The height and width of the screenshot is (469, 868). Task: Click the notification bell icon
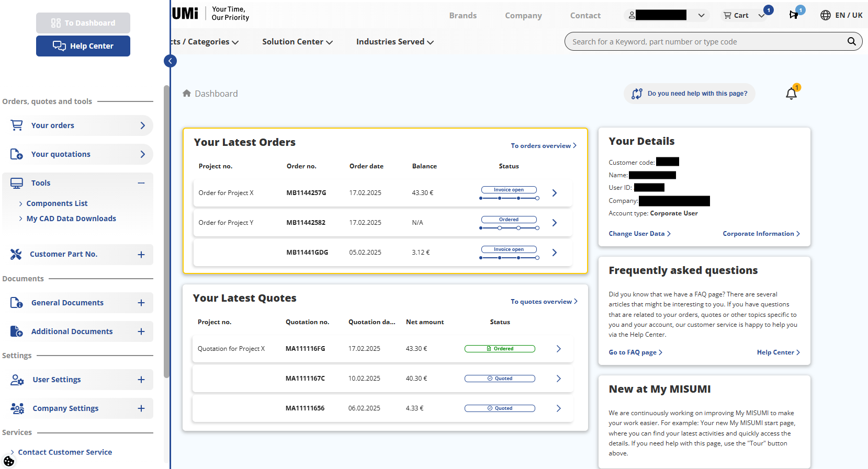[791, 94]
